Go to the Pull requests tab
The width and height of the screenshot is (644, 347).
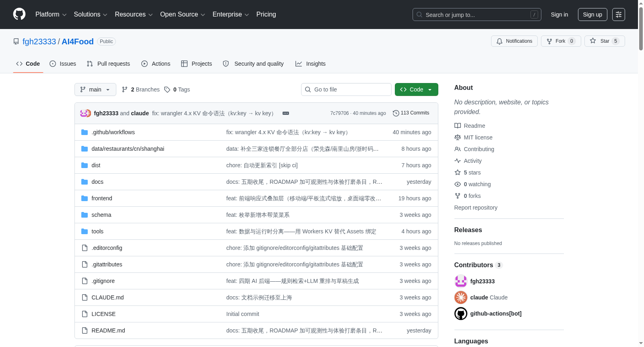[108, 64]
